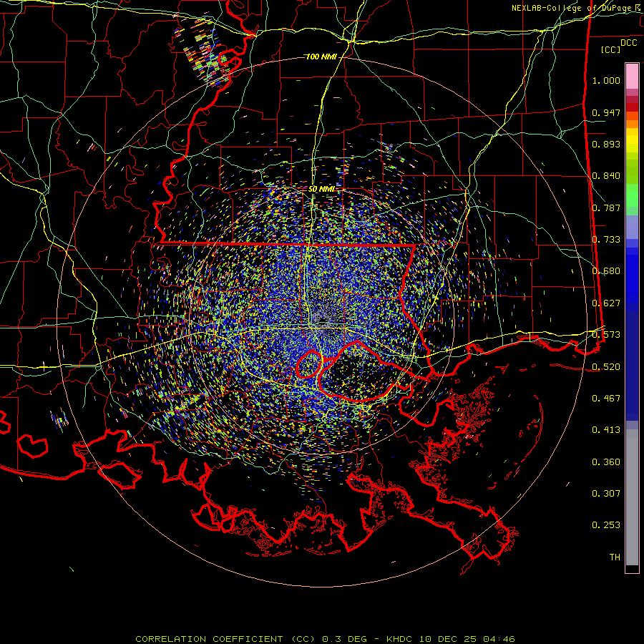
Task: Click the 0.467 scale value
Action: tap(606, 399)
